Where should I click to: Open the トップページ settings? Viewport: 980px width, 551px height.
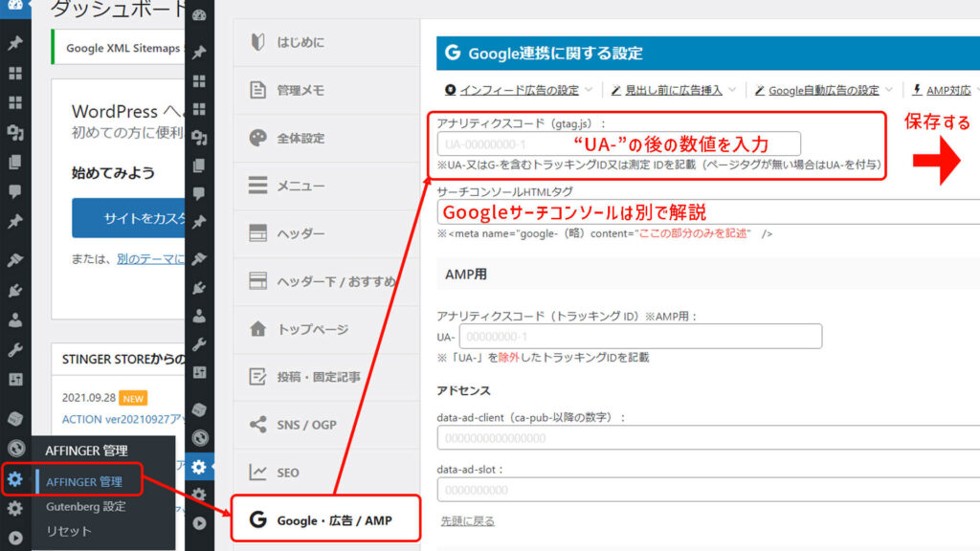[x=326, y=329]
